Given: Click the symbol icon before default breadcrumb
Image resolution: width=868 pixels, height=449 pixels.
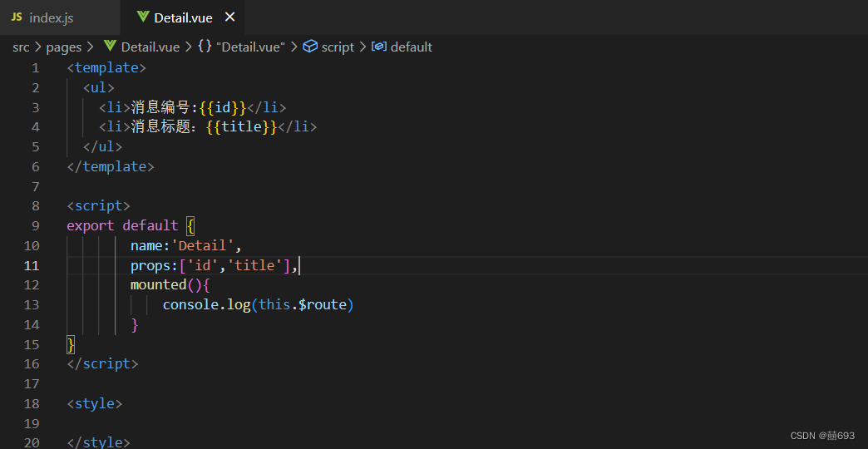Looking at the screenshot, I should [378, 47].
